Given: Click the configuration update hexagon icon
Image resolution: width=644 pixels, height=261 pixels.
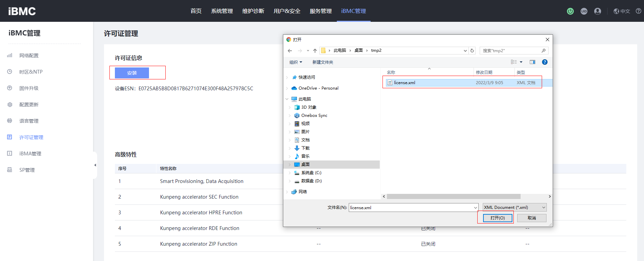Looking at the screenshot, I should tap(10, 104).
